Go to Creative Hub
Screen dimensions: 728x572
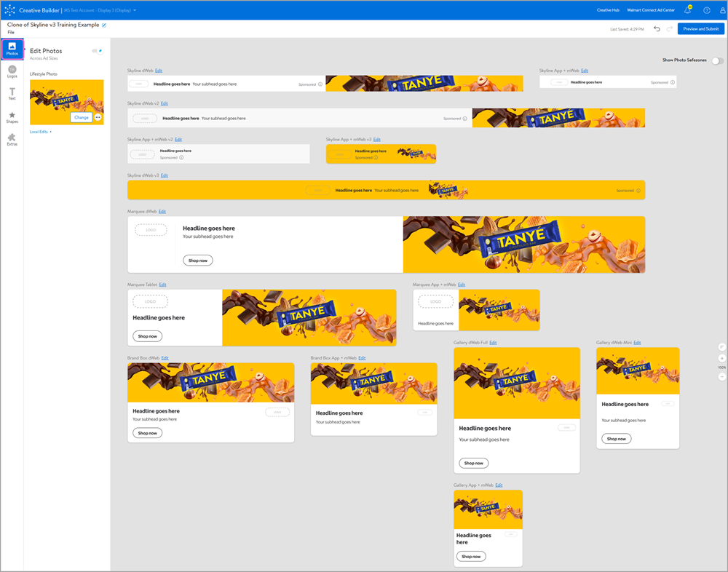608,10
